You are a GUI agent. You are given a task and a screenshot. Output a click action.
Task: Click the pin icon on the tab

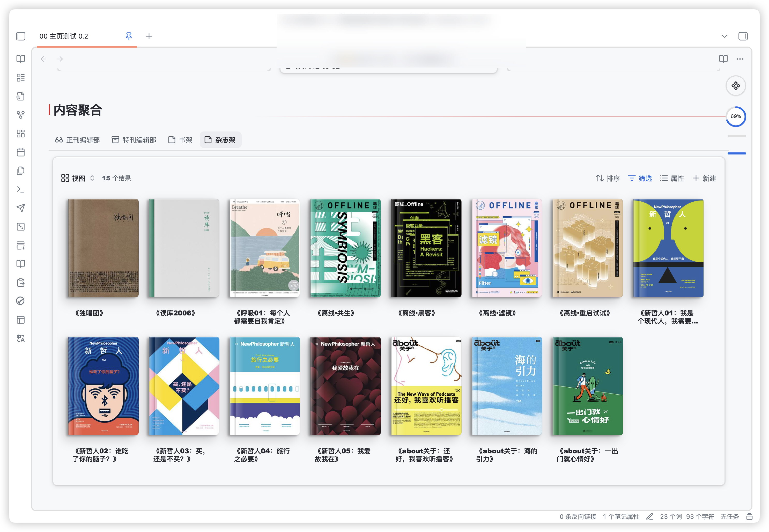click(129, 36)
